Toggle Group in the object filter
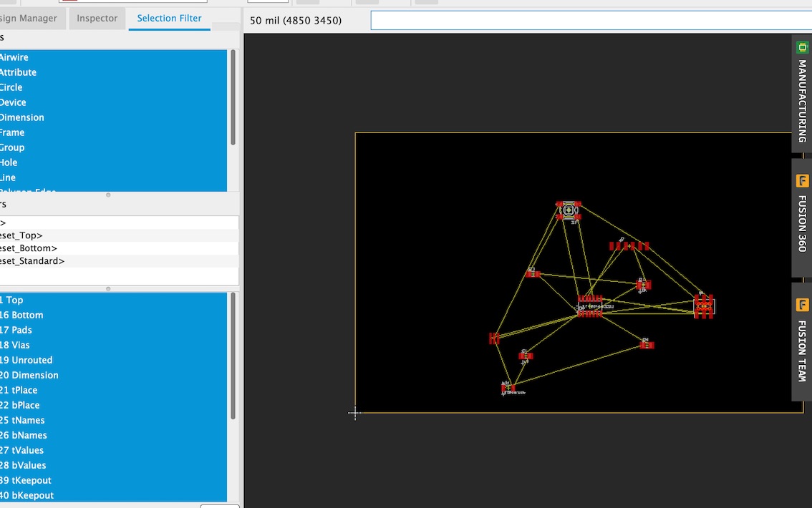The image size is (812, 508). [113, 147]
